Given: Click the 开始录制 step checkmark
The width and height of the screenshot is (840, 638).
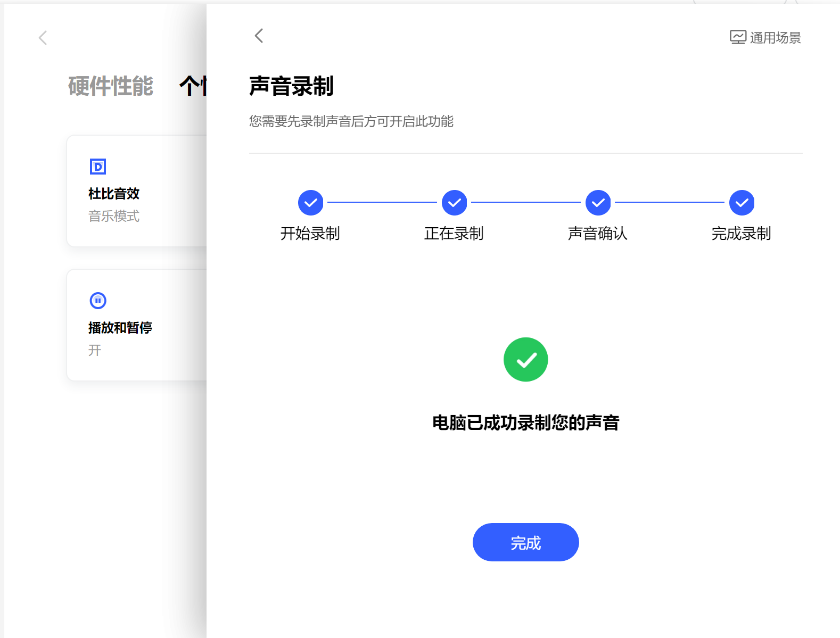Looking at the screenshot, I should [311, 203].
